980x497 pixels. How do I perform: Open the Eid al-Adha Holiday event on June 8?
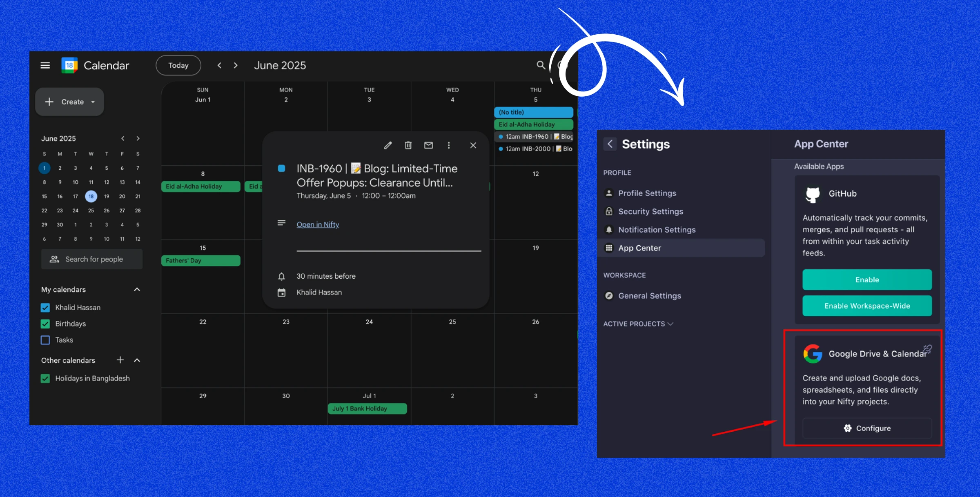click(201, 186)
